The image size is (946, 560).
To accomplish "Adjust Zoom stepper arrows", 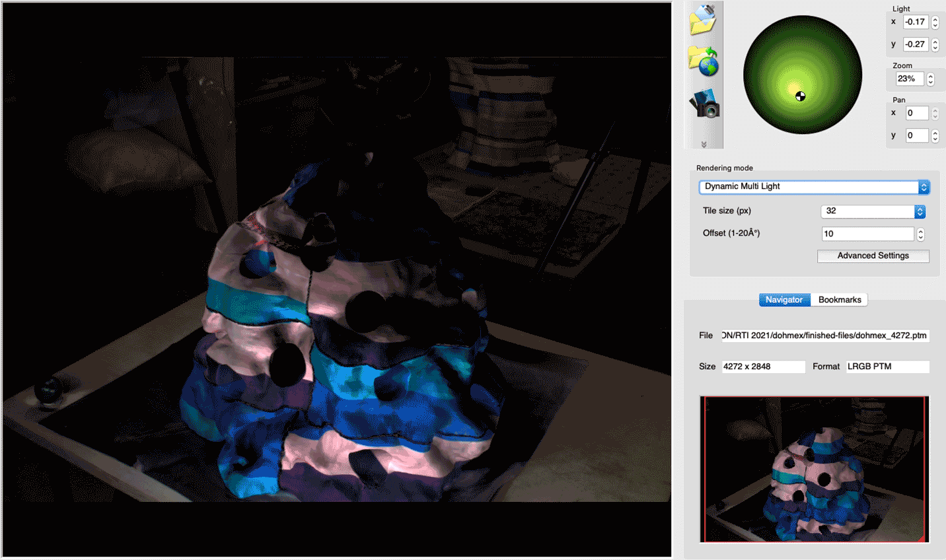I will click(x=930, y=79).
